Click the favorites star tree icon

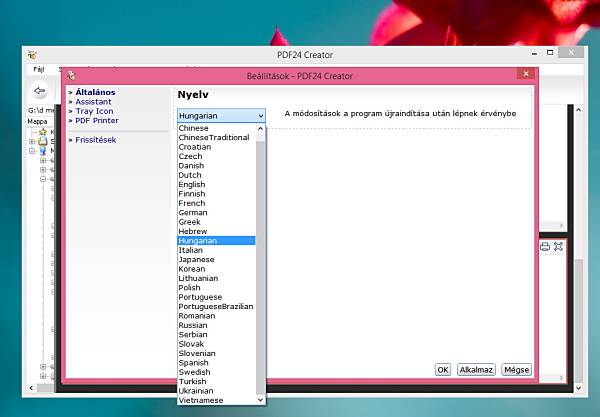43,132
